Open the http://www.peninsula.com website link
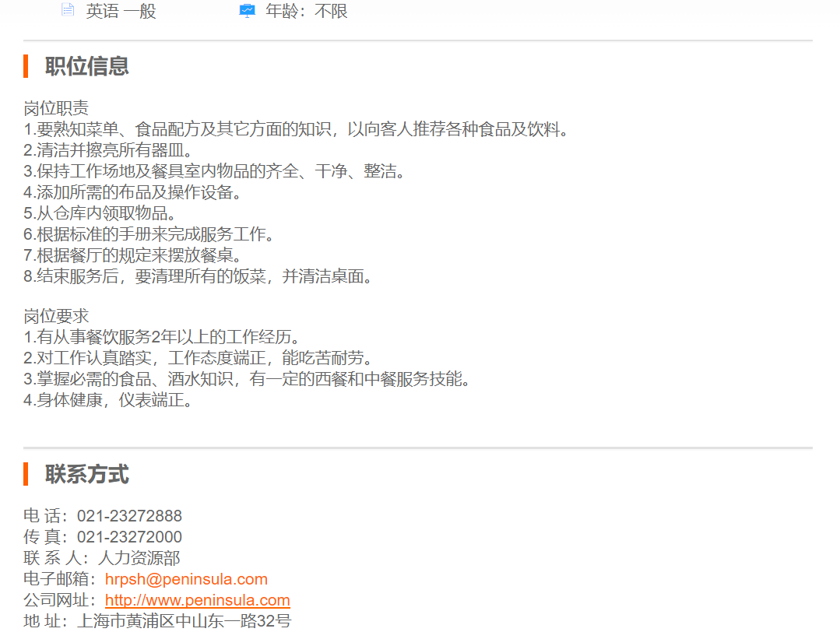This screenshot has height=632, width=840. coord(197,600)
